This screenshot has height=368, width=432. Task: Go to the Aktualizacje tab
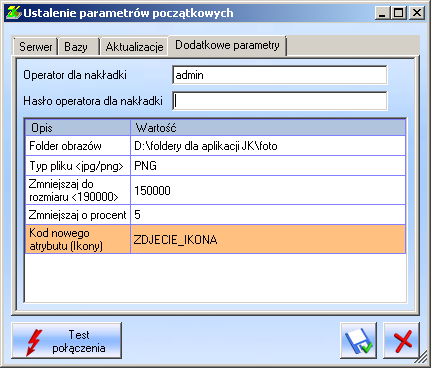tap(134, 46)
